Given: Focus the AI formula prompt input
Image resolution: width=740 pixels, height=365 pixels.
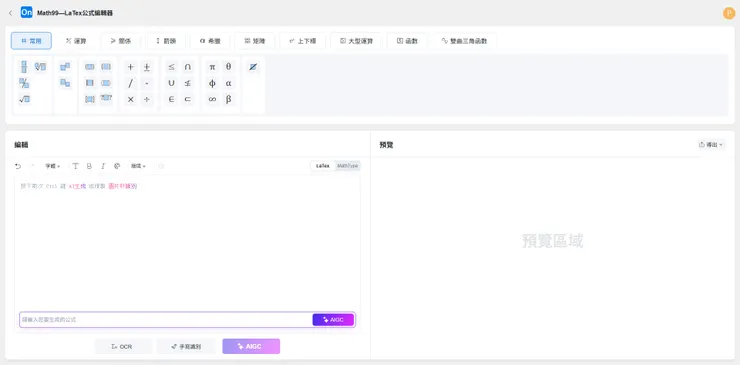Looking at the screenshot, I should point(166,320).
